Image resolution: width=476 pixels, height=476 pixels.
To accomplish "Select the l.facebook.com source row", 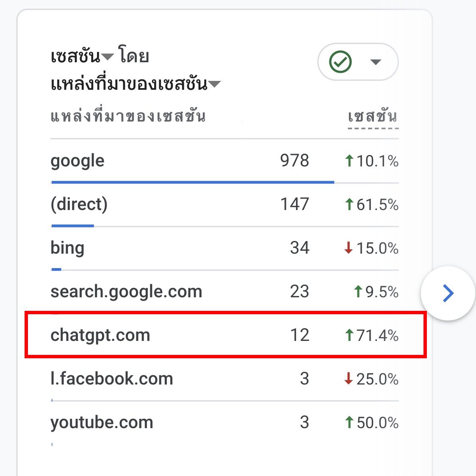I will [112, 379].
